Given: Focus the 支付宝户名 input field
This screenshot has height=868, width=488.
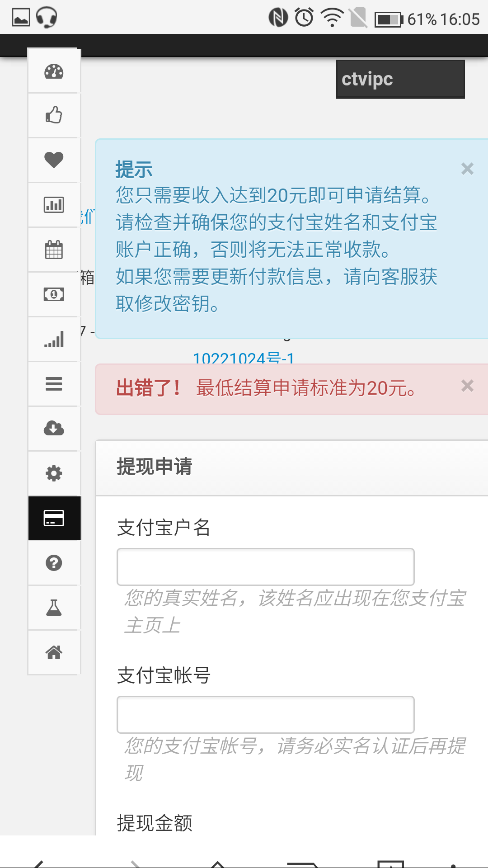Looking at the screenshot, I should pos(266,567).
